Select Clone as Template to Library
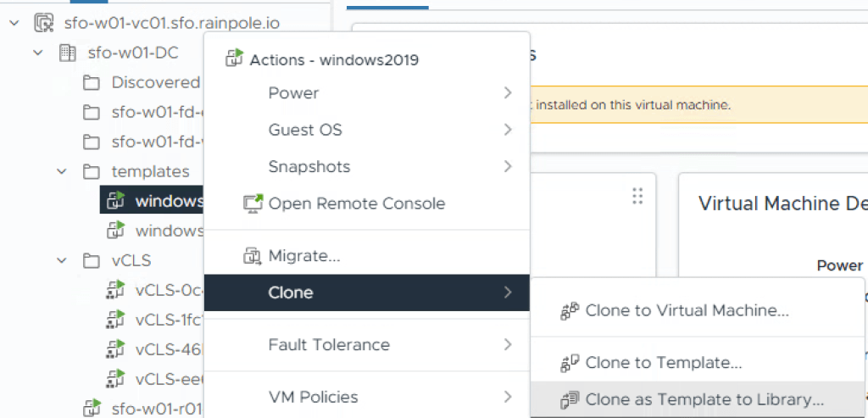The height and width of the screenshot is (418, 868). tap(704, 399)
